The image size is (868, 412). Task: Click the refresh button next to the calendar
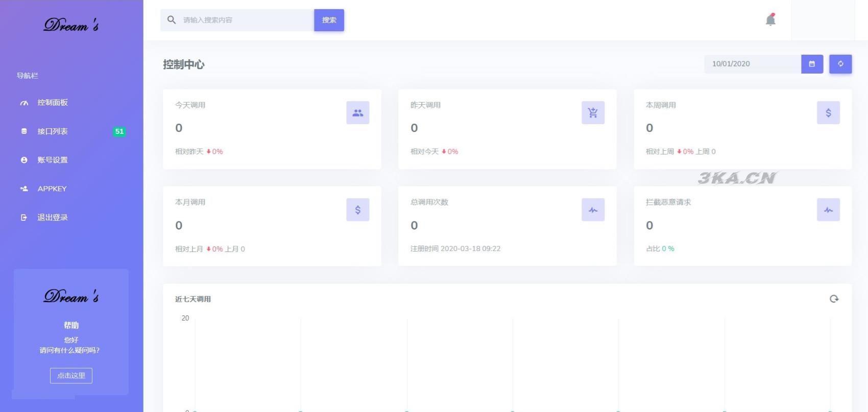pos(840,64)
